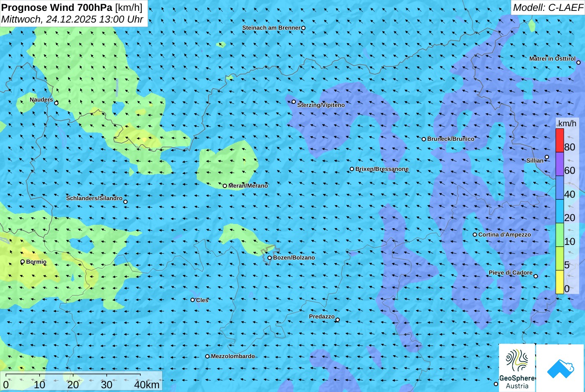Select the yellow 0 km/h legend swatch
This screenshot has height=392, width=585.
click(x=560, y=282)
